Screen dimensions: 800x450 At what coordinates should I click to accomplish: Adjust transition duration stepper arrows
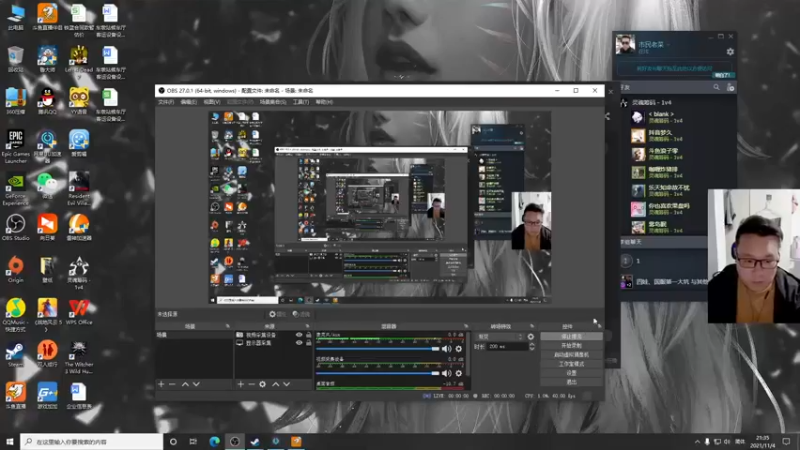tap(532, 346)
